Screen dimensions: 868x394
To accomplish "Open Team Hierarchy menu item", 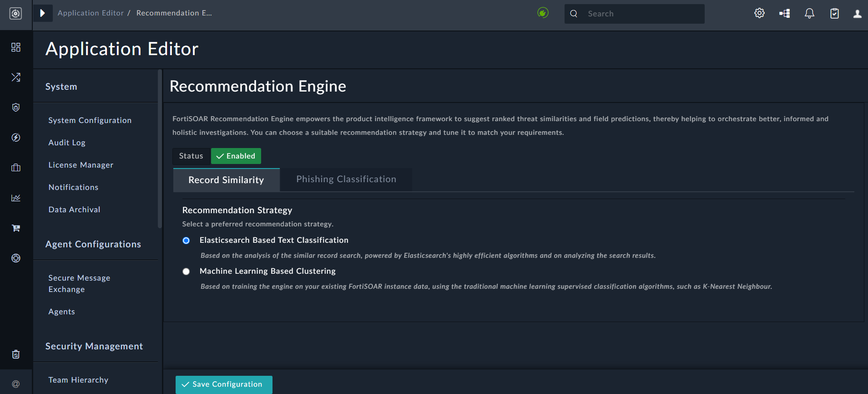I will (x=78, y=380).
